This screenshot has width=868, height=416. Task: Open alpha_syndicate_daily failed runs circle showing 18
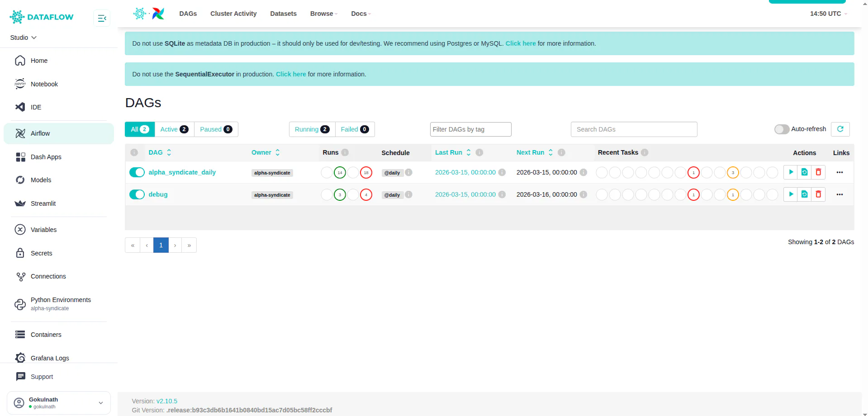366,173
